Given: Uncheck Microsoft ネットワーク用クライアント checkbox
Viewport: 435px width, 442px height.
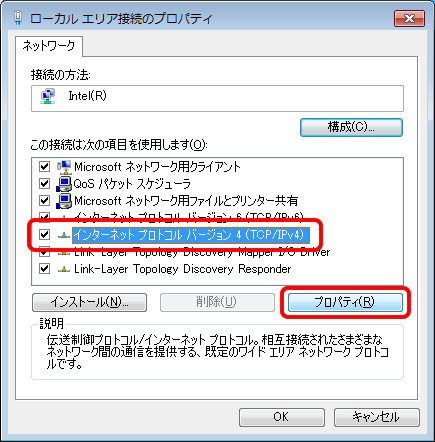Looking at the screenshot, I should (x=44, y=166).
